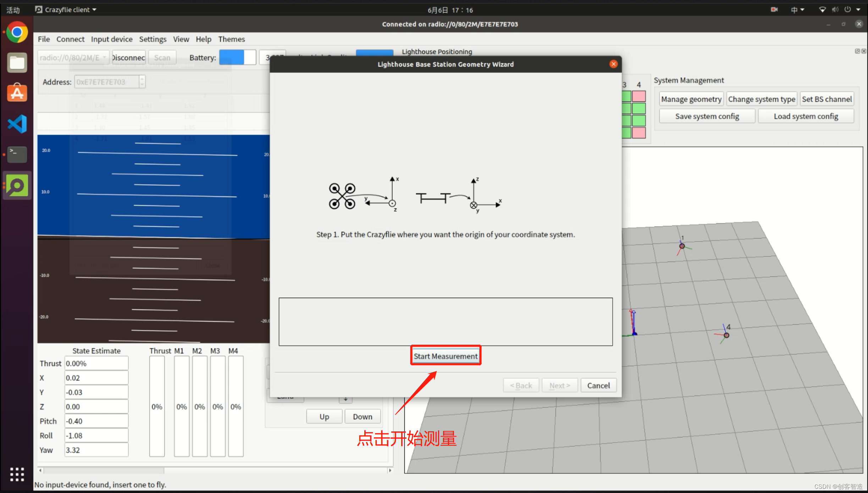Open the Terminal dock icon

tap(17, 155)
